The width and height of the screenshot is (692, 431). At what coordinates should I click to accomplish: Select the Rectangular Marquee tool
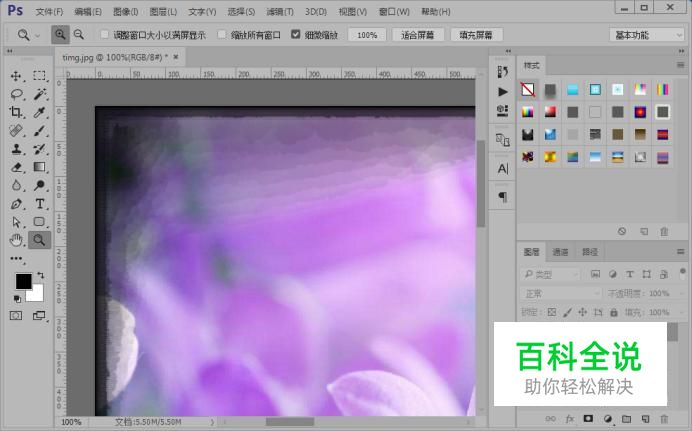click(40, 76)
